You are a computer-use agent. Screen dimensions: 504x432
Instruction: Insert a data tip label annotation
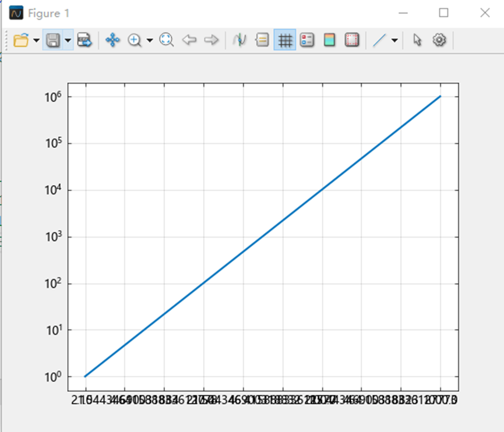click(x=262, y=40)
